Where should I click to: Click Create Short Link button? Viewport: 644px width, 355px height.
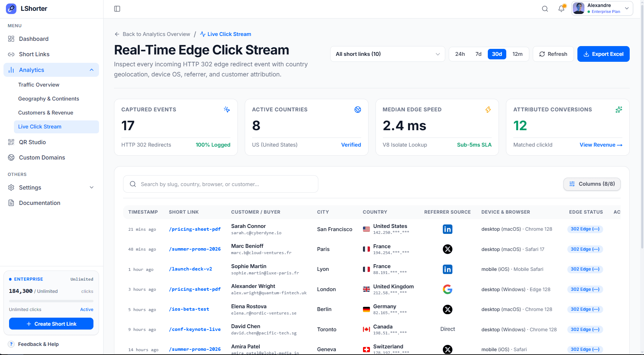pyautogui.click(x=51, y=324)
